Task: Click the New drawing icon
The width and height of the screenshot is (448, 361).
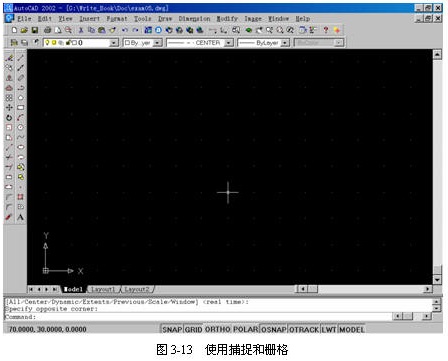Action: pyautogui.click(x=14, y=30)
